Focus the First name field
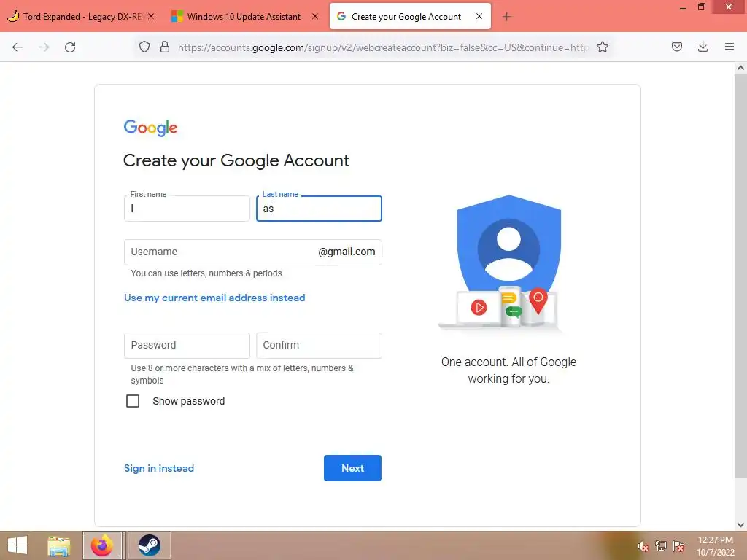This screenshot has height=560, width=747. pos(187,209)
